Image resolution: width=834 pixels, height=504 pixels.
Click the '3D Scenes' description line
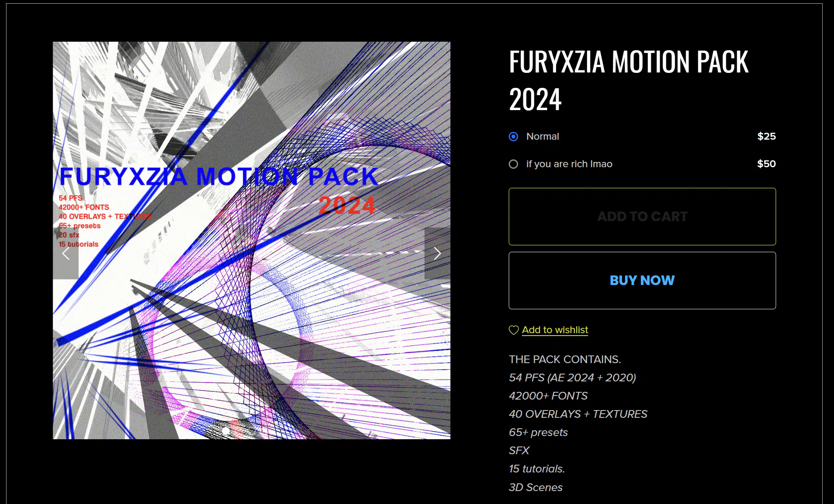[x=535, y=487]
